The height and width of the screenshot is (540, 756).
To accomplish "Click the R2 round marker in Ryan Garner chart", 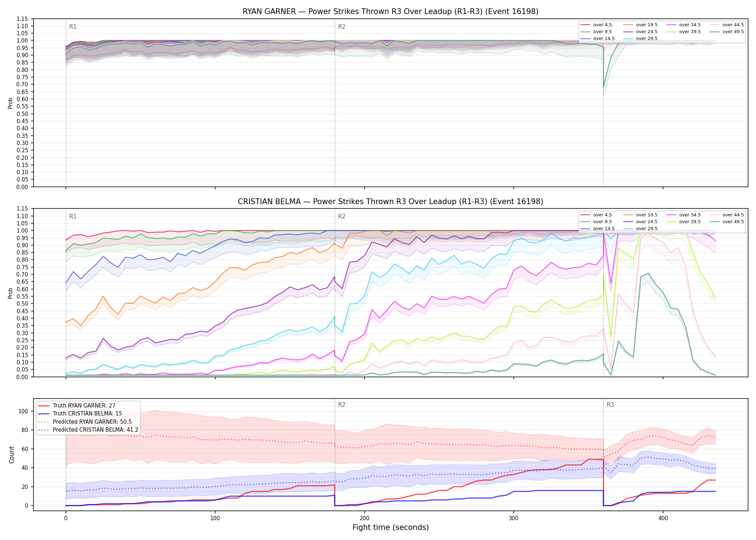I will pos(342,27).
